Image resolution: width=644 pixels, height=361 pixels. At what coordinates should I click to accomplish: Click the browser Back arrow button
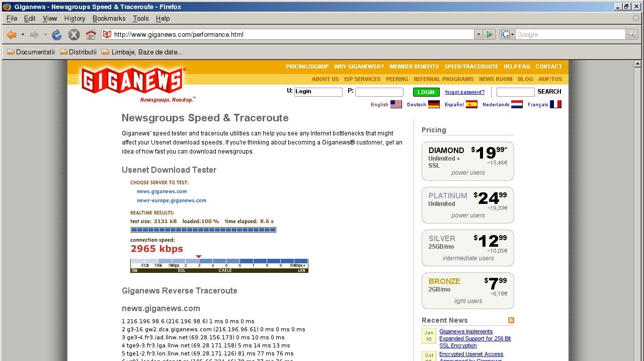pos(12,35)
